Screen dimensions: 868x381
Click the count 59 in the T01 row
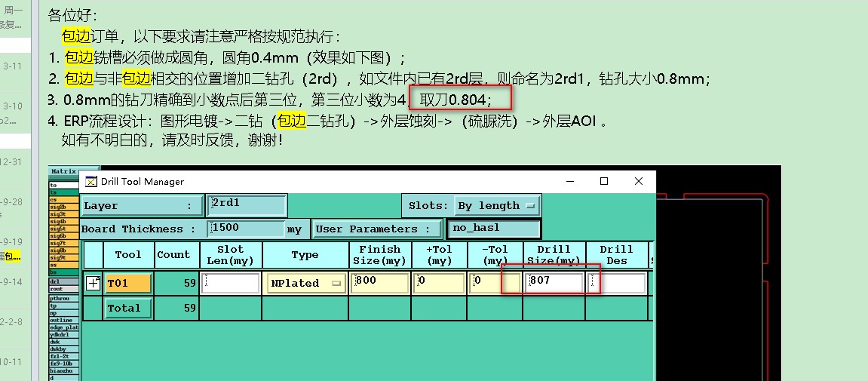click(190, 283)
